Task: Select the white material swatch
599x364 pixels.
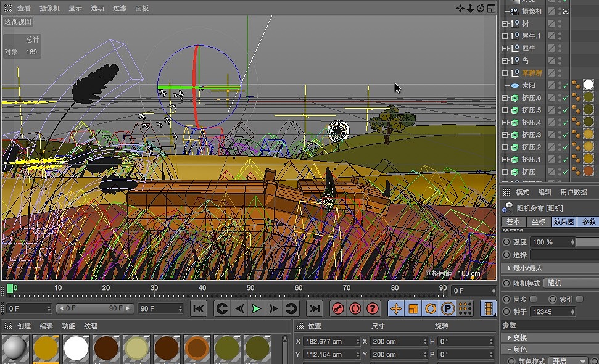Action: (76, 349)
